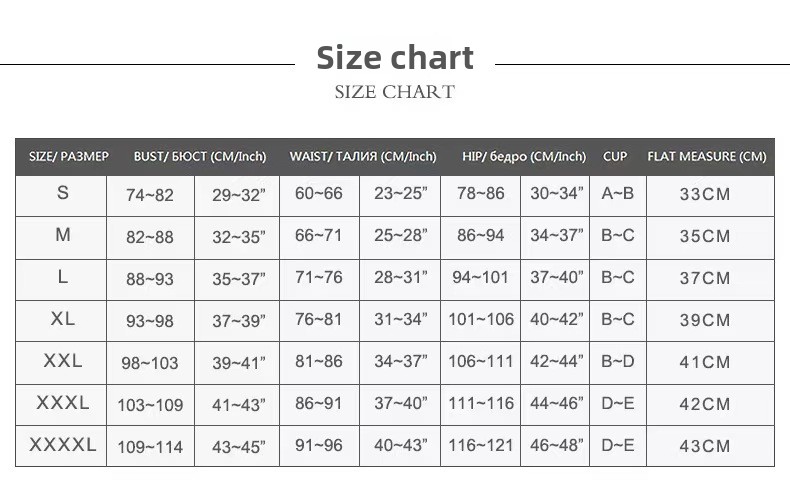This screenshot has width=790, height=495.
Task: Select the 42CM flat measure cell
Action: 705,404
